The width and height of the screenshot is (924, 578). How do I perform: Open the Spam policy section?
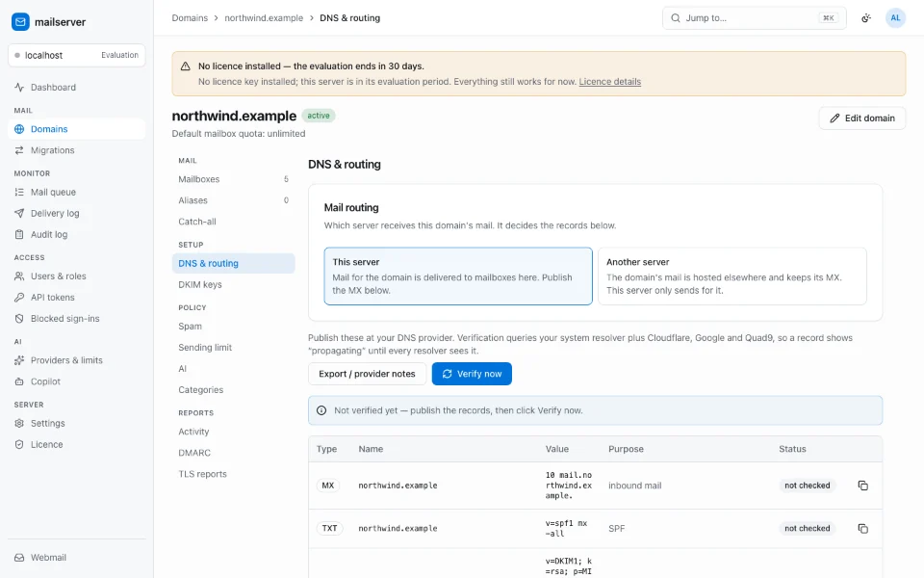pyautogui.click(x=233, y=327)
